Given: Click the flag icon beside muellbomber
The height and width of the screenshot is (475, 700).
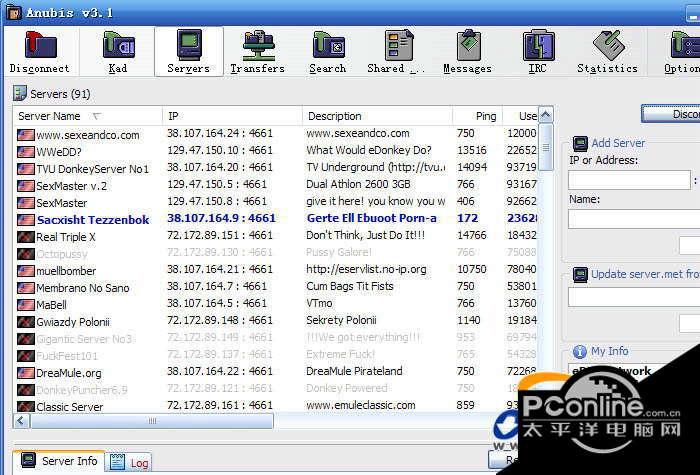Looking at the screenshot, I should tap(25, 271).
